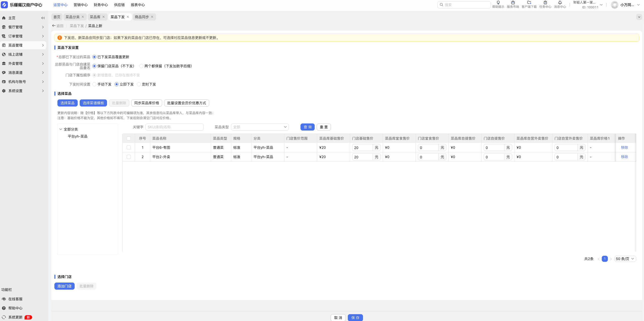
Task: Click 移除 link for 平台2-外卖
Action: pos(624,157)
